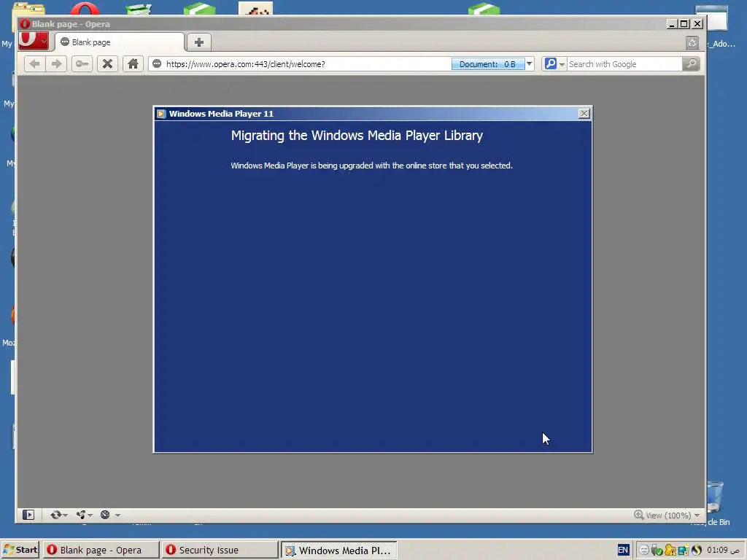Click the Opera Turbo gauge icon
Screen dimensions: 747x560
tap(105, 515)
